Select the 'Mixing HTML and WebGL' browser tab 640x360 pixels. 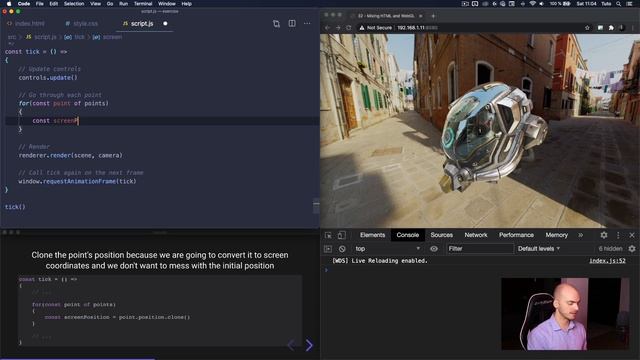(386, 16)
